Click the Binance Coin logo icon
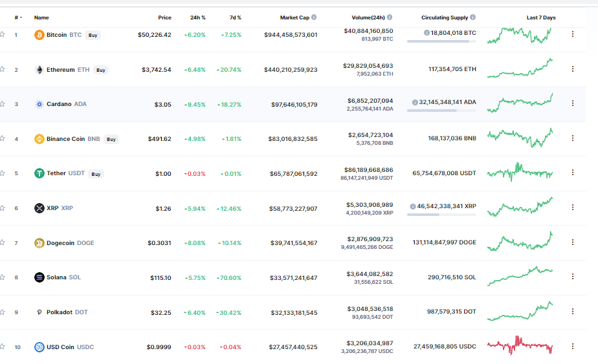The width and height of the screenshot is (598, 364). [x=39, y=139]
